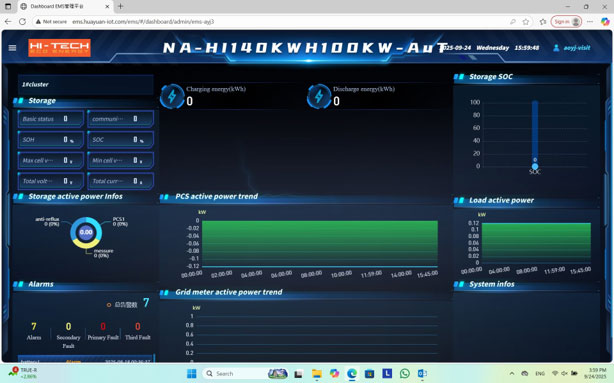Click the Max cell v… tile
Image resolution: width=614 pixels, height=383 pixels.
coord(51,160)
